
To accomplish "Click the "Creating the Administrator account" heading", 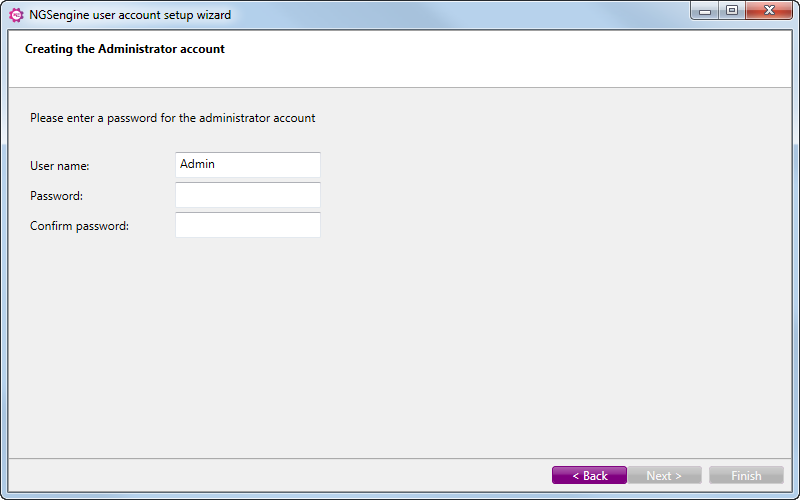I will coord(125,49).
